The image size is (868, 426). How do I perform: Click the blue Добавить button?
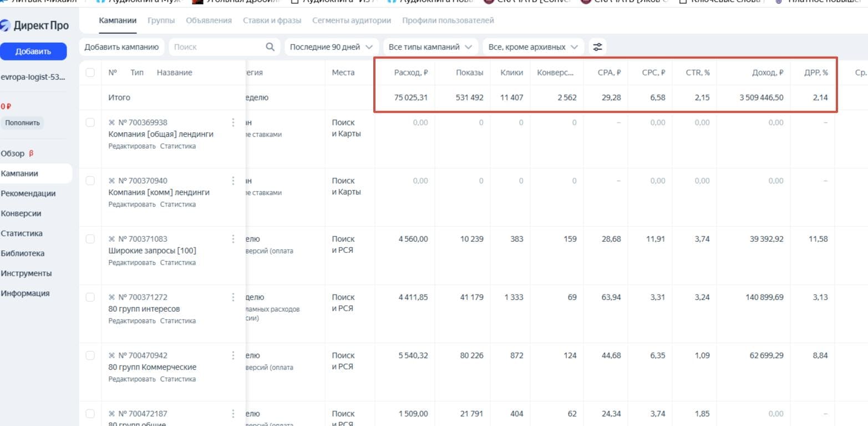point(33,52)
